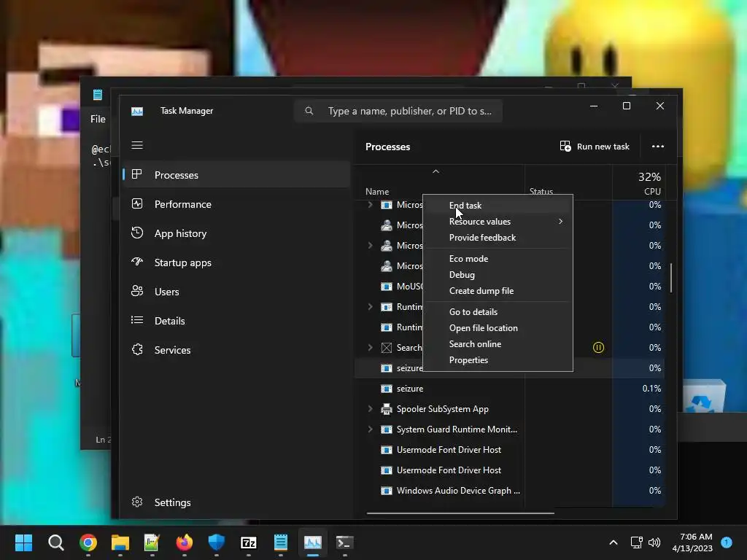Open the clock showing 7:06 AM

tap(692, 542)
